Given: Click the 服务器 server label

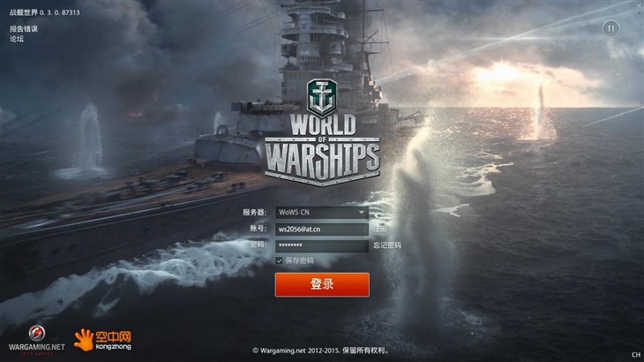Looking at the screenshot, I should 254,213.
